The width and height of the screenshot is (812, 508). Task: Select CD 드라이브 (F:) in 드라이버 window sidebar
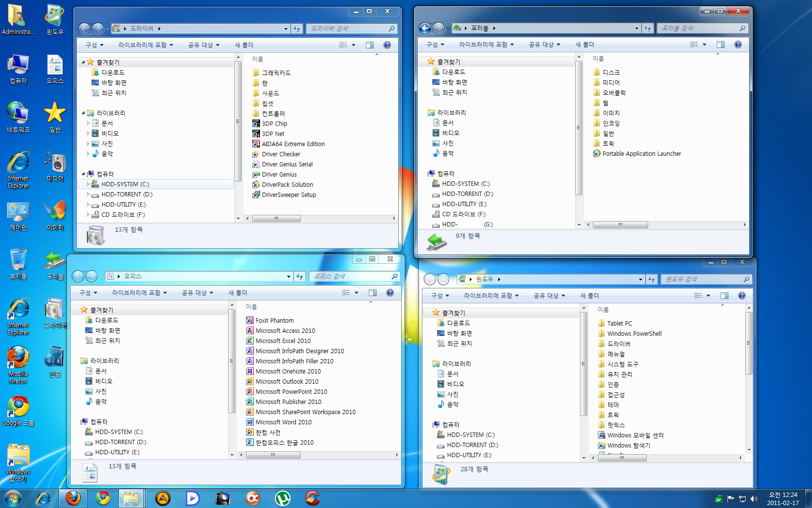(x=118, y=215)
